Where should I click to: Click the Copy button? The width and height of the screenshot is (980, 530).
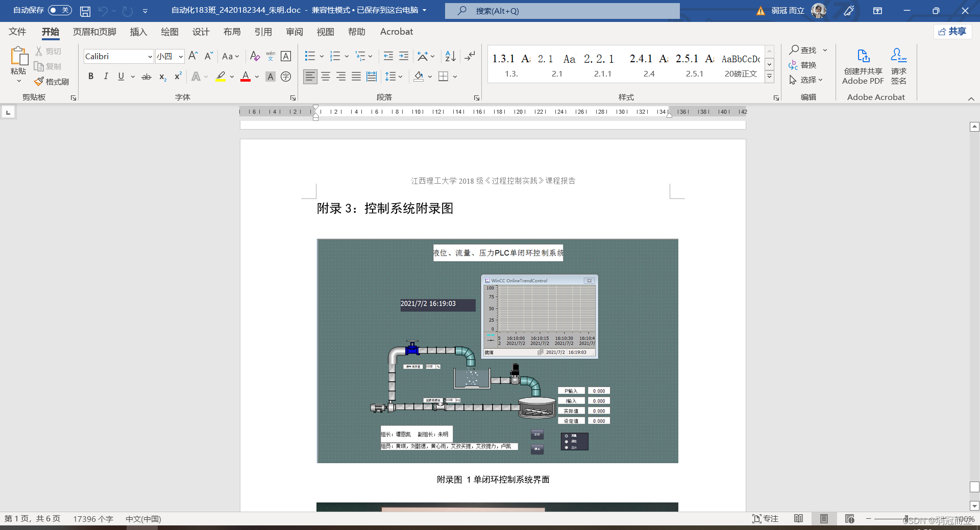48,66
